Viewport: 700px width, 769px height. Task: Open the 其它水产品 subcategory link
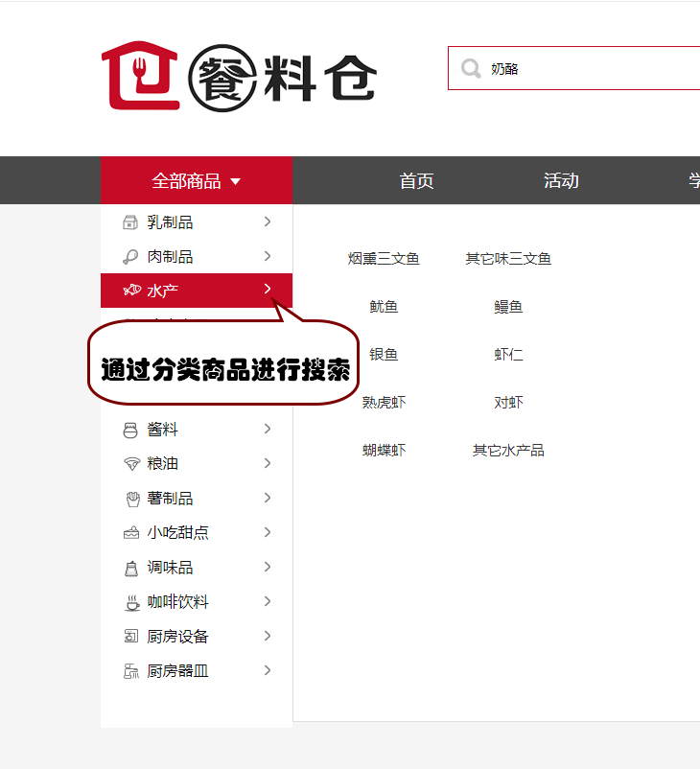[x=508, y=451]
